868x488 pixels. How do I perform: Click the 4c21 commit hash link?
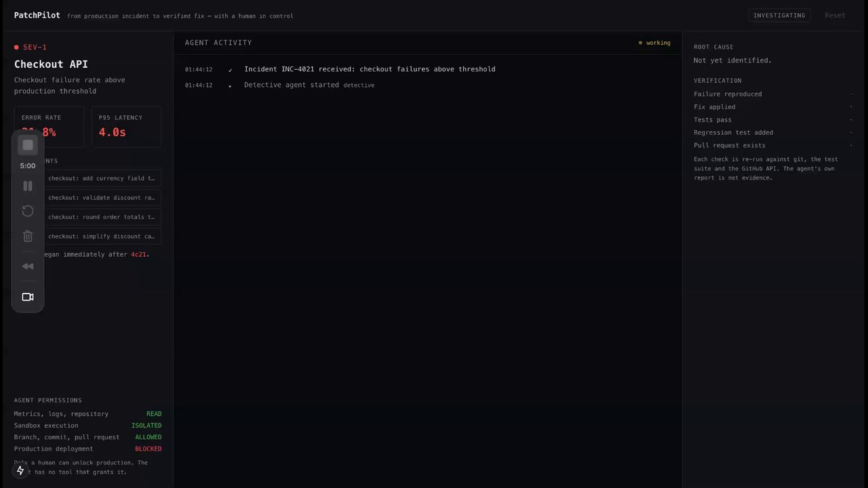click(x=138, y=255)
